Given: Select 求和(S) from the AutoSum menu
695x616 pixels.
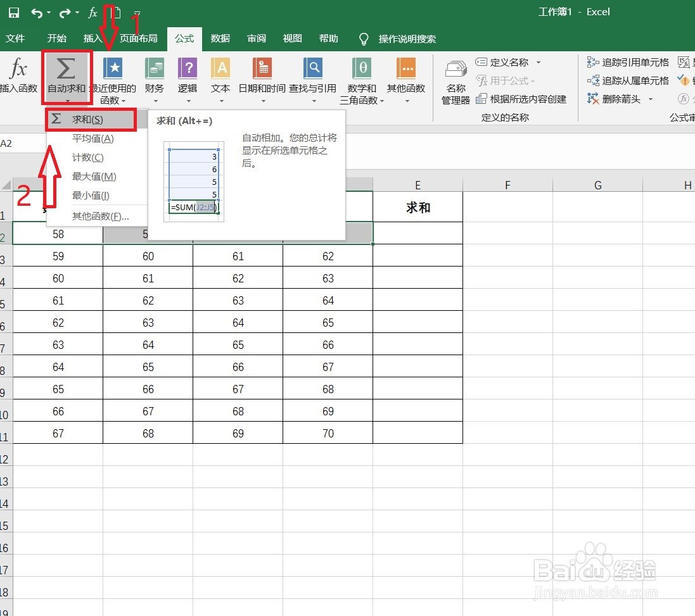Looking at the screenshot, I should tap(91, 119).
